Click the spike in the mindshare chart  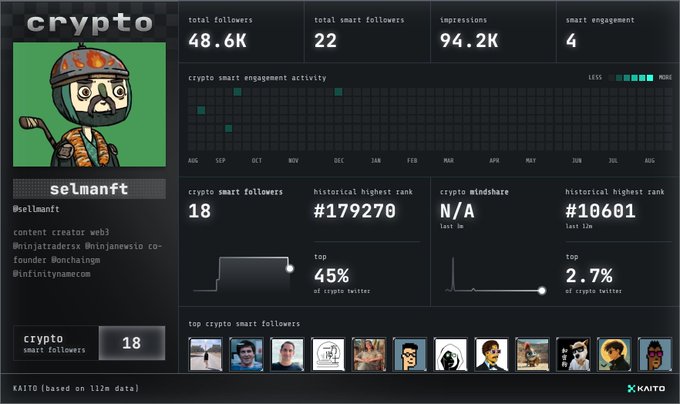tap(453, 274)
